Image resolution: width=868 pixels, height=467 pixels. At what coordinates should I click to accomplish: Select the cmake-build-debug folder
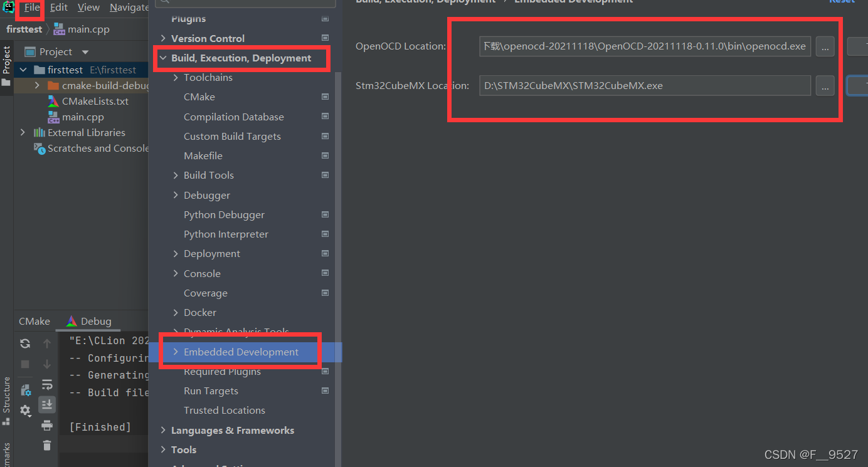click(x=105, y=85)
